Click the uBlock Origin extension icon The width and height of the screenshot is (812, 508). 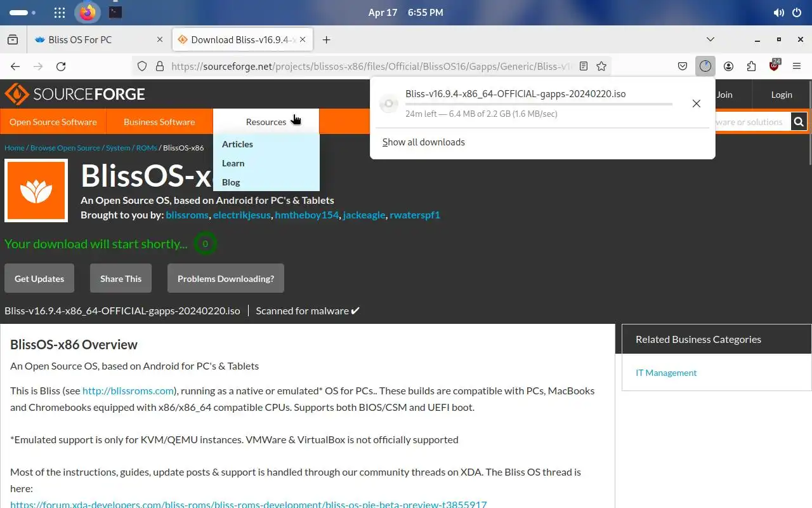pyautogui.click(x=775, y=65)
